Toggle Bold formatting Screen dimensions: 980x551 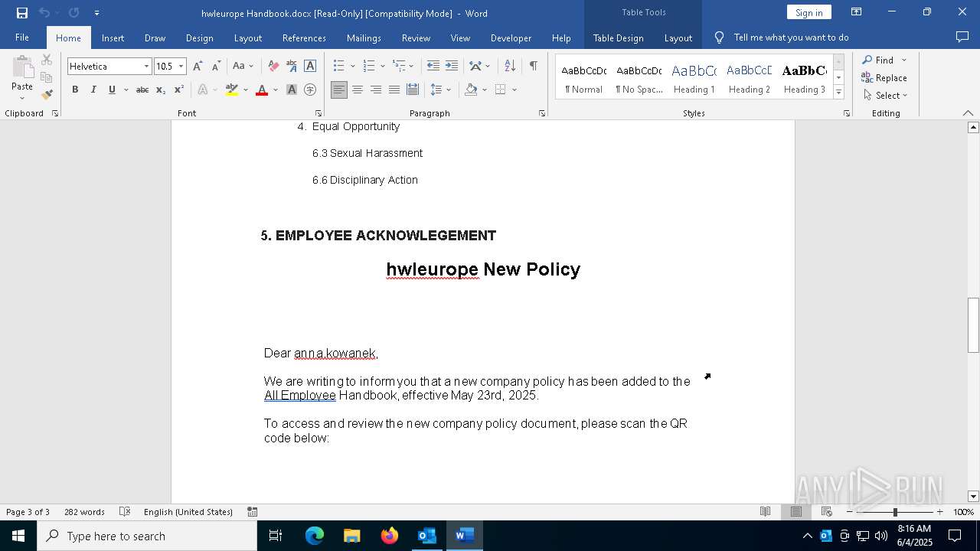75,90
